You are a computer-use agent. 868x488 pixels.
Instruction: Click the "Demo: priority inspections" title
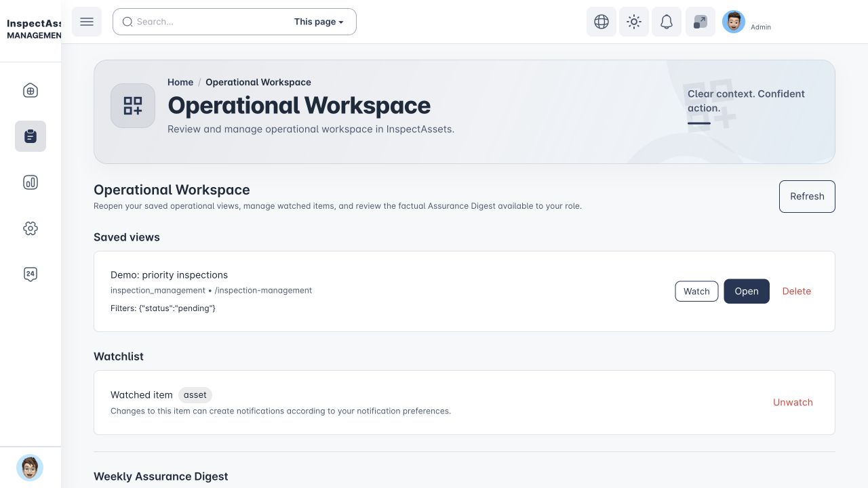pos(169,275)
